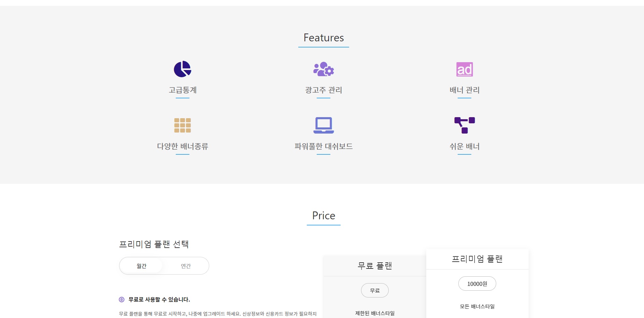This screenshot has height=318, width=644.
Task: Click the node diagram icon for 쉬운 배너
Action: [464, 125]
